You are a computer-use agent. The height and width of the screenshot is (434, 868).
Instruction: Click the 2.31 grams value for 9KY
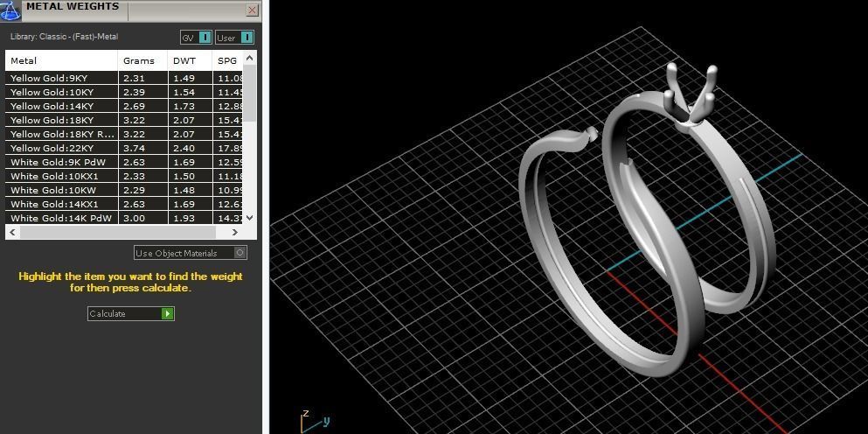point(134,78)
